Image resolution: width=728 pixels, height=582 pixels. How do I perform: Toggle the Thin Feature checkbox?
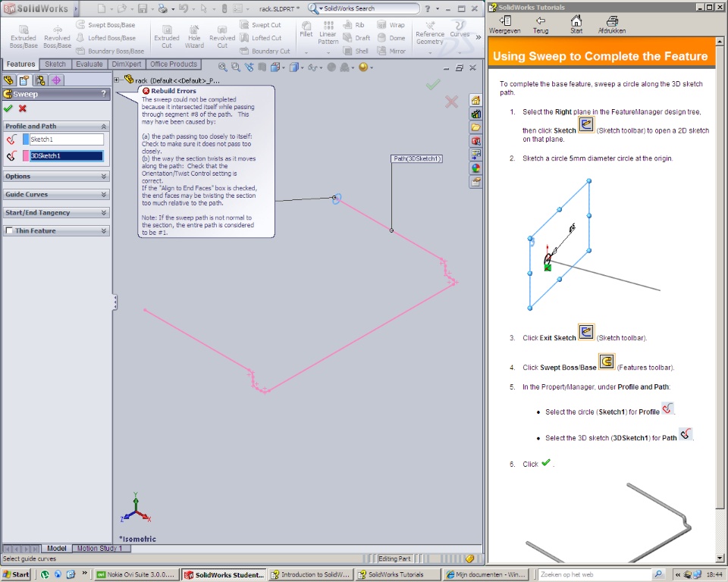(x=9, y=230)
